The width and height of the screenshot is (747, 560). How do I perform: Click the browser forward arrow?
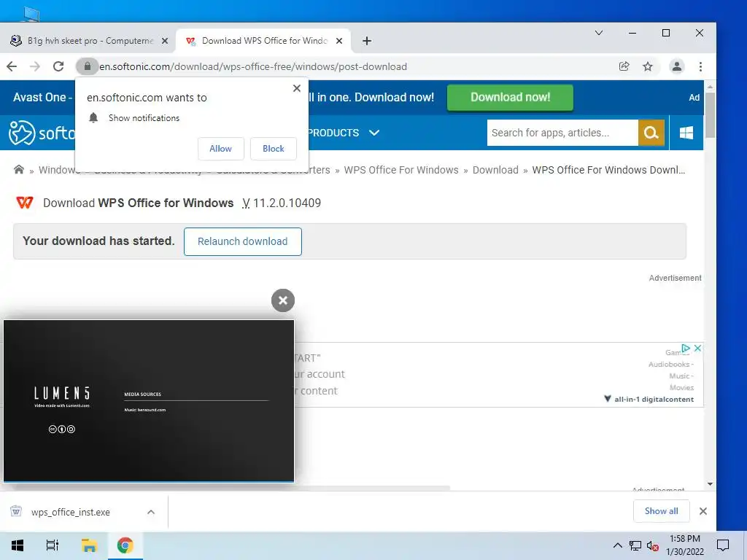(x=35, y=66)
